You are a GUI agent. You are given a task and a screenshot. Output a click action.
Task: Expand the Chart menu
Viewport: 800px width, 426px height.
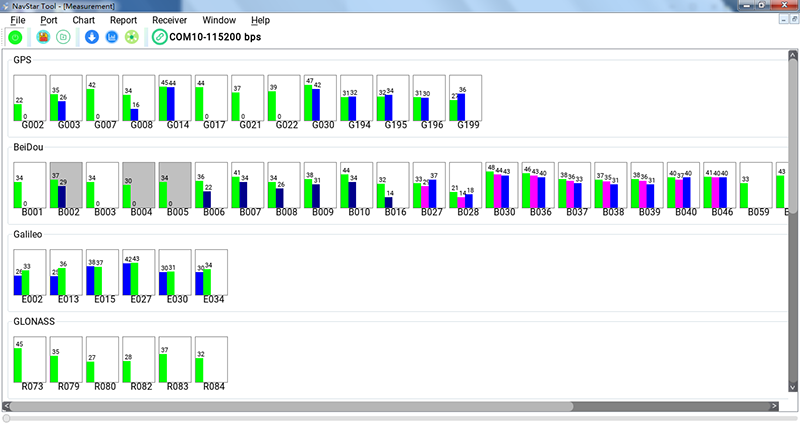[x=83, y=20]
